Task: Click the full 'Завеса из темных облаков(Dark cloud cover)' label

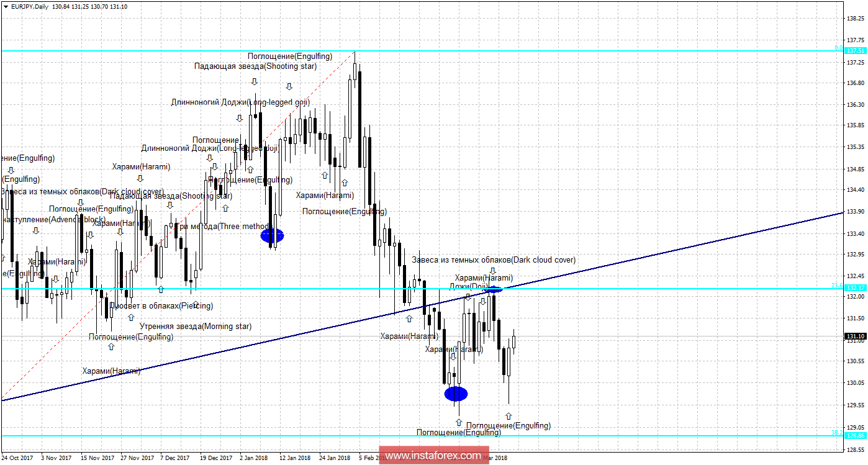Action: click(x=494, y=260)
